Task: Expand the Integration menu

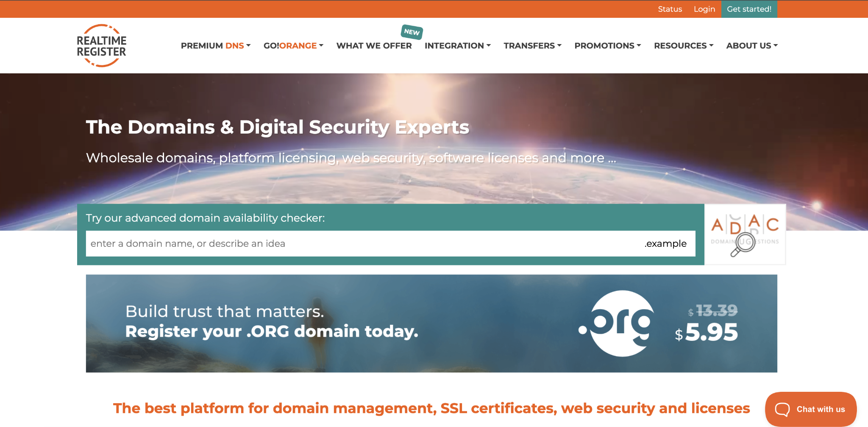Action: pos(457,45)
